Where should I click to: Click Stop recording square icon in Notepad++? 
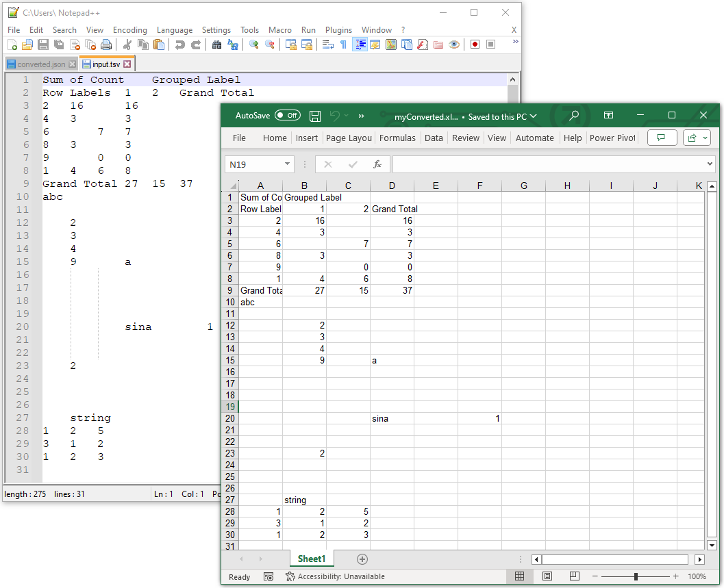491,44
